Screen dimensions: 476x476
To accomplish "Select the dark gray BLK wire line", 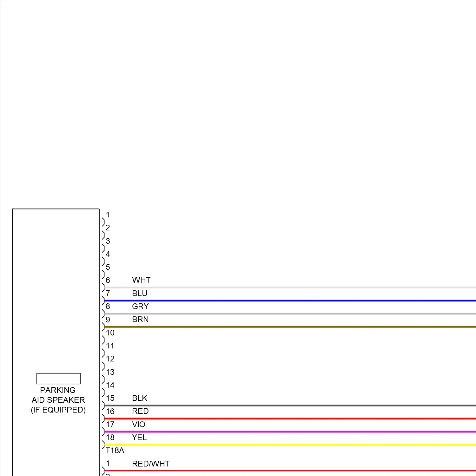I will (x=290, y=405).
